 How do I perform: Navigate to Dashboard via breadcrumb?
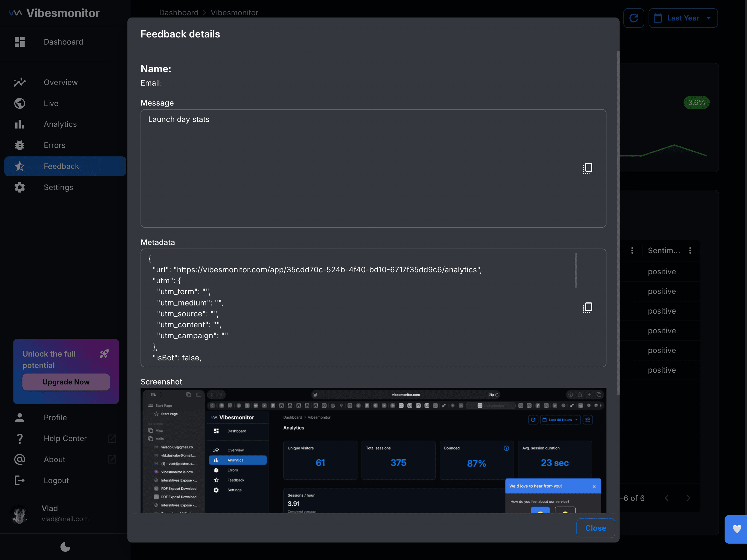click(179, 13)
